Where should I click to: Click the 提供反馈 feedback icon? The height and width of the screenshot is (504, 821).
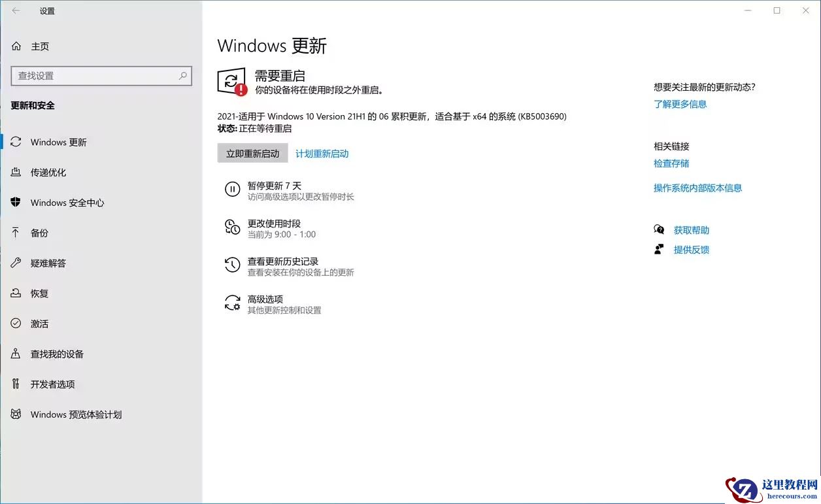click(659, 249)
